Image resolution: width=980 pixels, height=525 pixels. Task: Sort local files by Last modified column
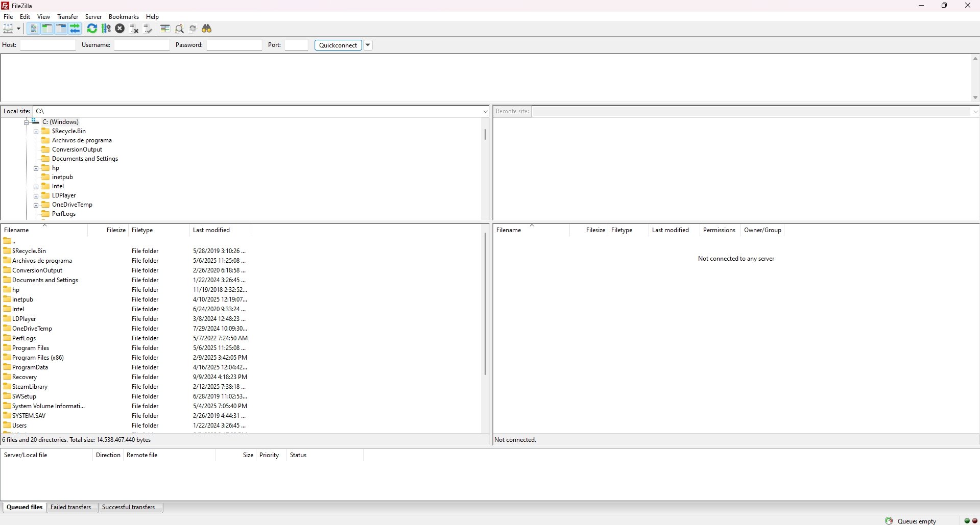[220, 230]
